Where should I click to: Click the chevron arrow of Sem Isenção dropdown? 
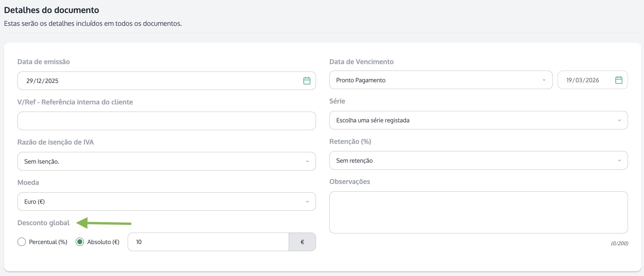(307, 161)
